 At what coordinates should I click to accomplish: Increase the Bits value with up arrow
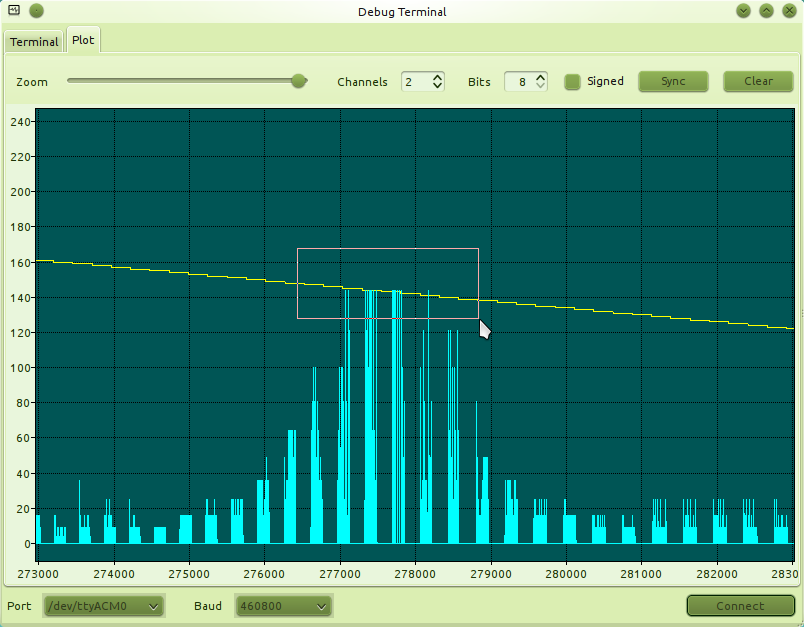click(540, 77)
